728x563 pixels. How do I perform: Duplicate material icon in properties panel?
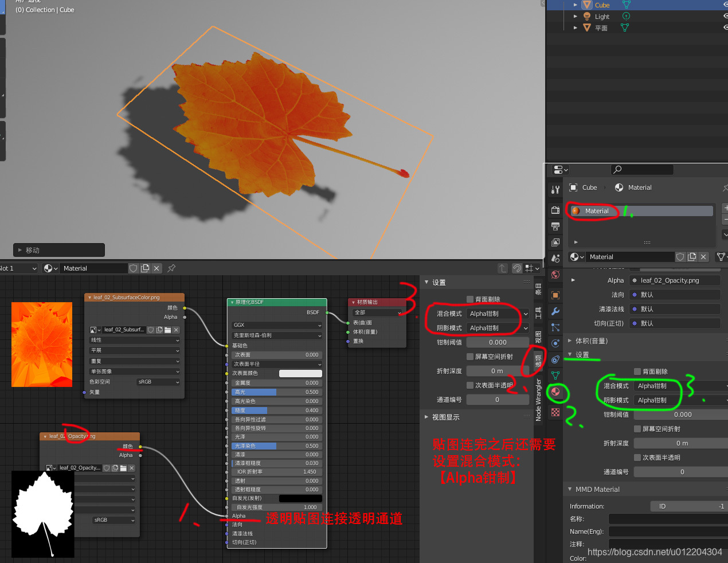[692, 257]
